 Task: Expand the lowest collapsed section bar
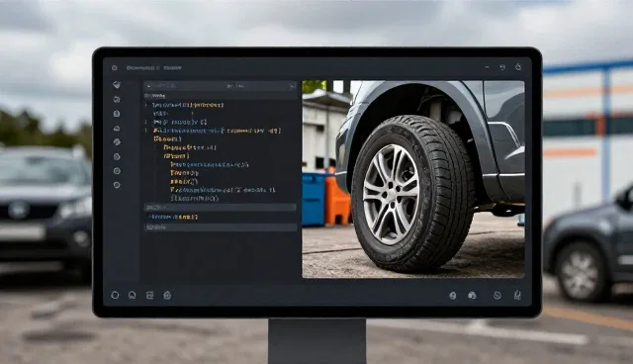220,227
